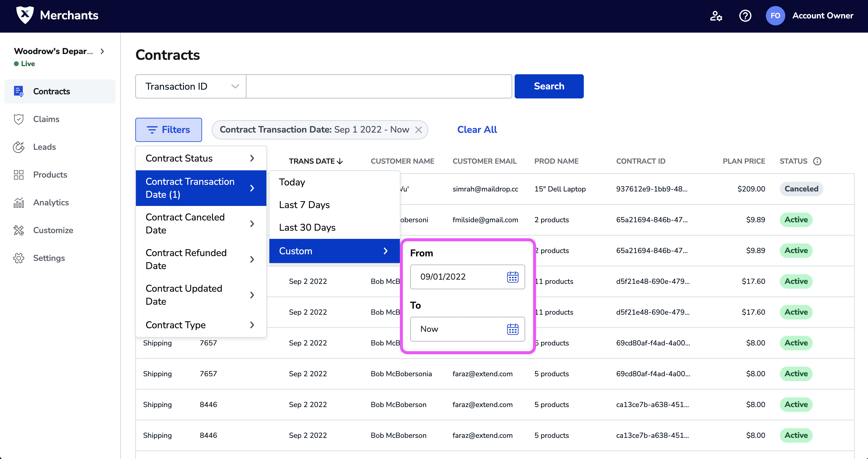868x459 pixels.
Task: Remove the Contract Transaction Date filter chip
Action: click(418, 130)
